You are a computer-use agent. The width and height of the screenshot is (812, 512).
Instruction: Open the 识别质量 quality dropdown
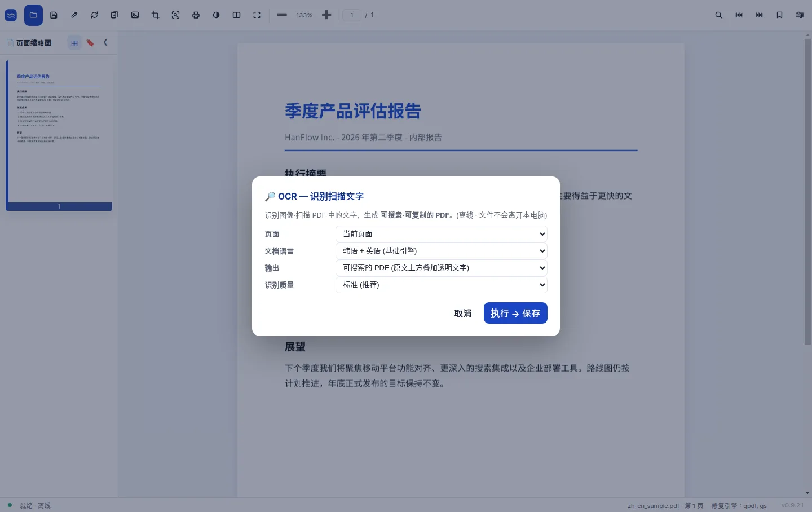(442, 285)
